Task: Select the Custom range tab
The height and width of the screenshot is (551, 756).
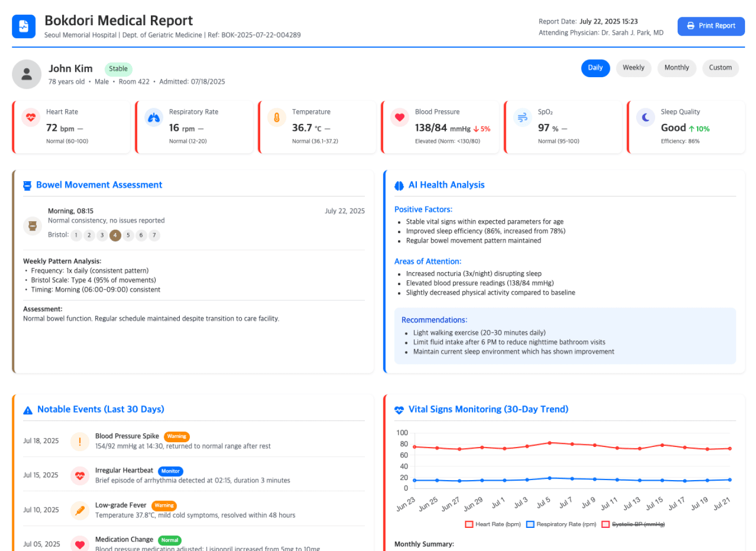Action: point(720,68)
